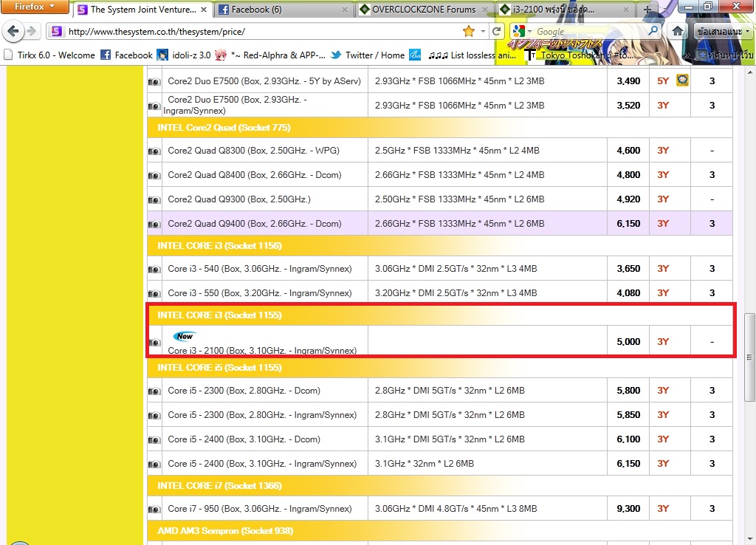
Task: Click camera icon for Core i3 - 550
Action: (x=154, y=294)
